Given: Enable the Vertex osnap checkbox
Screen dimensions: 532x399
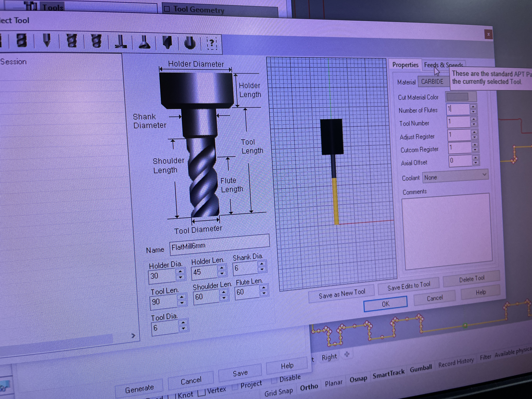Looking at the screenshot, I should [x=201, y=393].
